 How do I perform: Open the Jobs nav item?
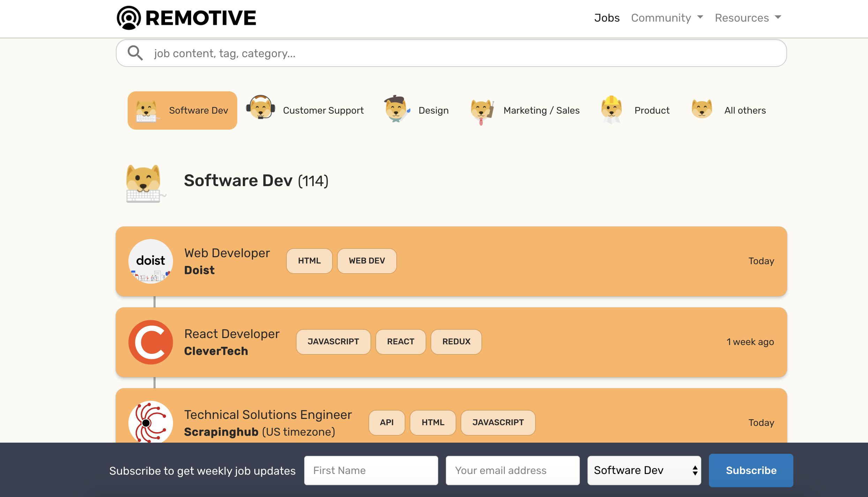(607, 18)
